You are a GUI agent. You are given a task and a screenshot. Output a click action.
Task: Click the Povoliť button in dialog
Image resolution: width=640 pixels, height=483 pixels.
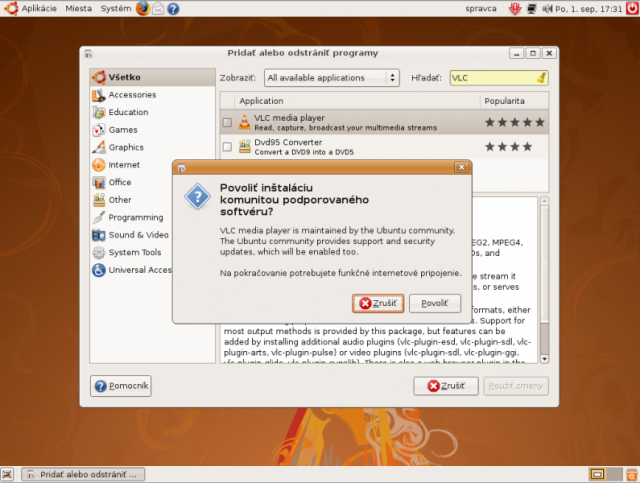coord(435,303)
